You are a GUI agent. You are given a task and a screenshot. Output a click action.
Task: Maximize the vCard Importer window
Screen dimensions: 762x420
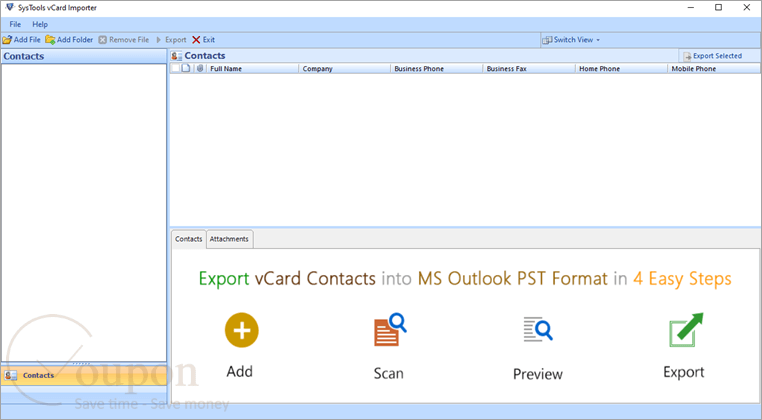[x=718, y=7]
